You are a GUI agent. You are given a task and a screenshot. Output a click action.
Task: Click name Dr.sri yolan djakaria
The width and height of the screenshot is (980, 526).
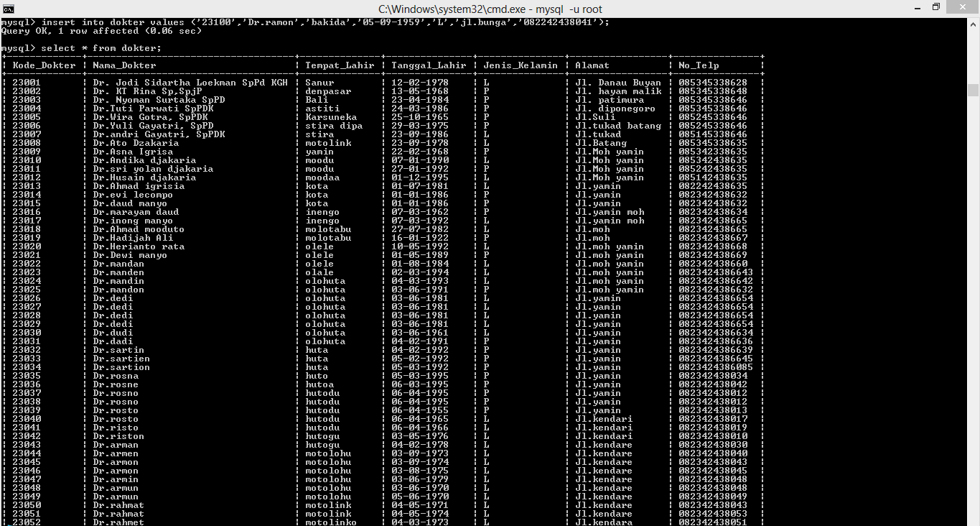click(153, 169)
